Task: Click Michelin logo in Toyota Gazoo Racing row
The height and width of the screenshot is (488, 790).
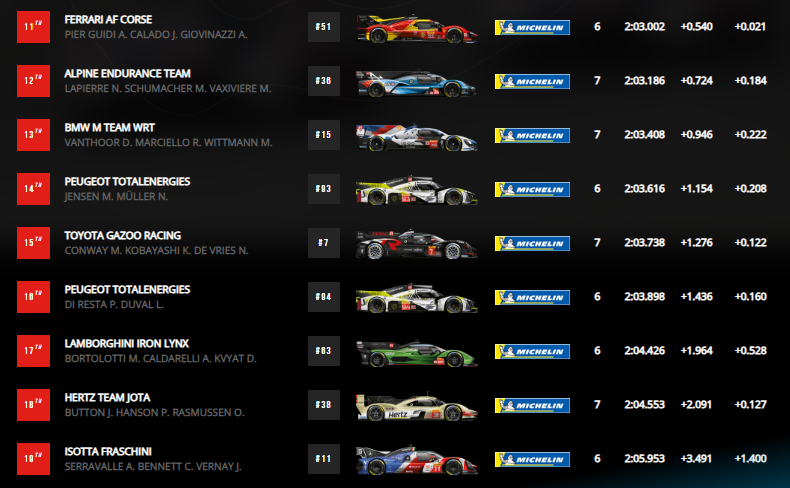Action: (x=532, y=243)
